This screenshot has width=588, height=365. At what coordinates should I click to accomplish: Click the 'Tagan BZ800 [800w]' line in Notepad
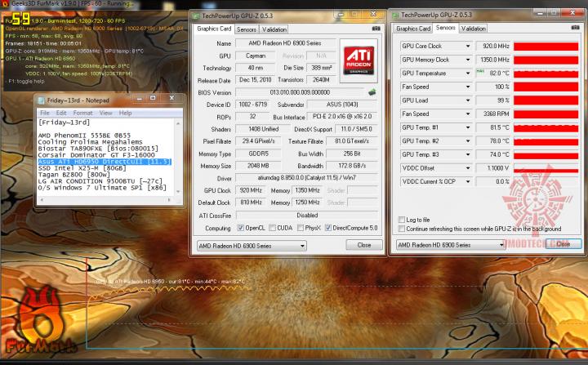[x=73, y=175]
